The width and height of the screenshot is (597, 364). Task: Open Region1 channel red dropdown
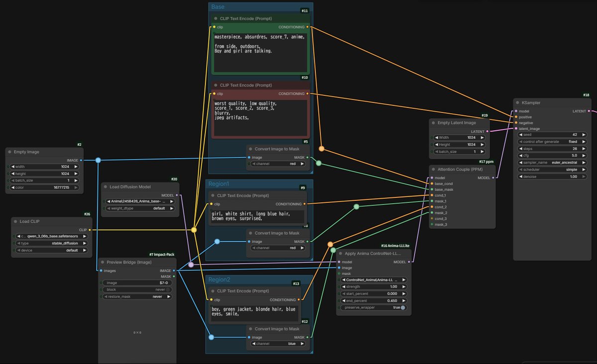[x=278, y=248]
